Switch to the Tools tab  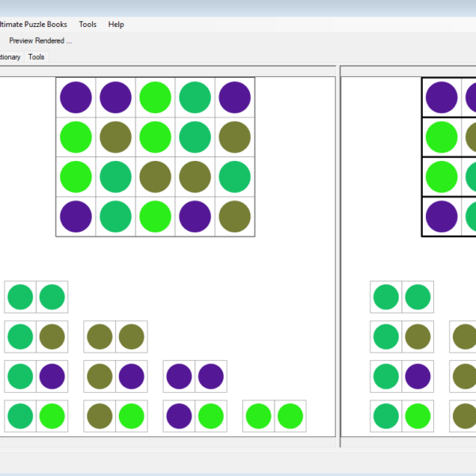click(x=36, y=57)
